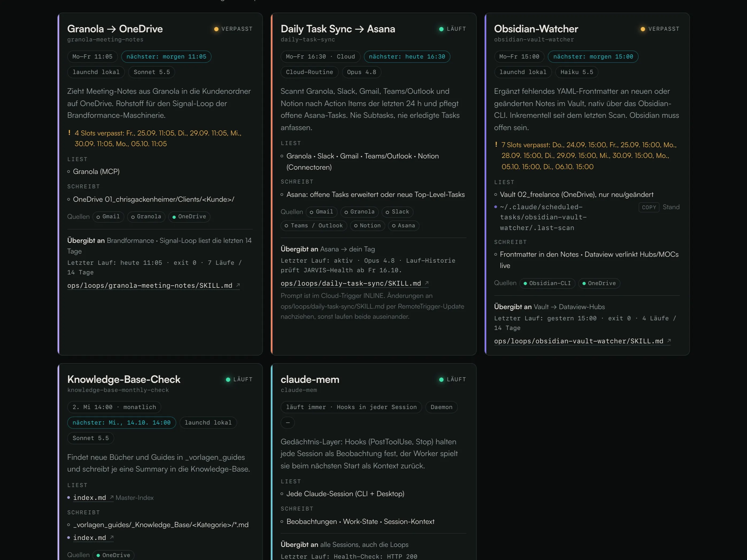
Task: Click the 'Sonnet 5.5' pill in Granola card
Action: pyautogui.click(x=152, y=72)
